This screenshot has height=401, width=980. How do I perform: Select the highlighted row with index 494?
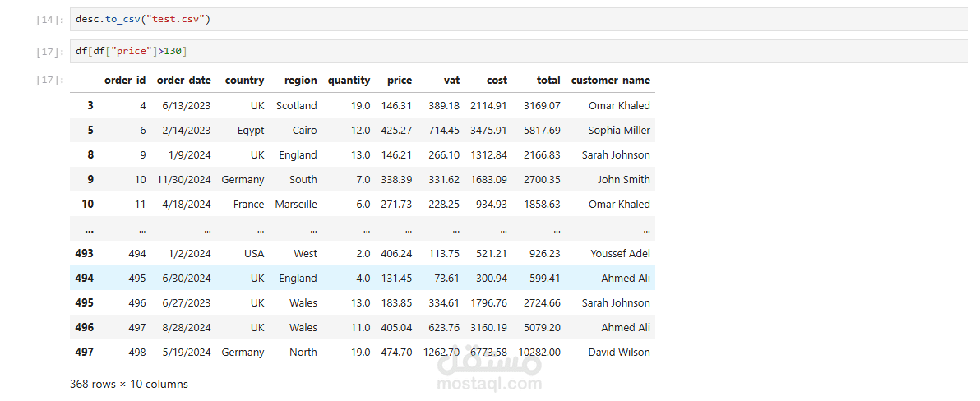tap(363, 278)
